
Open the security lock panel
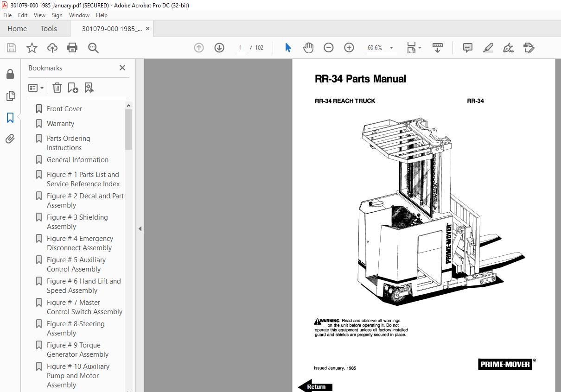click(10, 75)
